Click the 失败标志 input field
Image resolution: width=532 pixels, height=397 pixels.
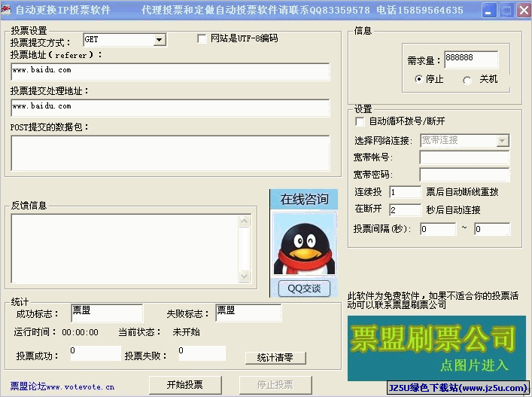(x=248, y=313)
